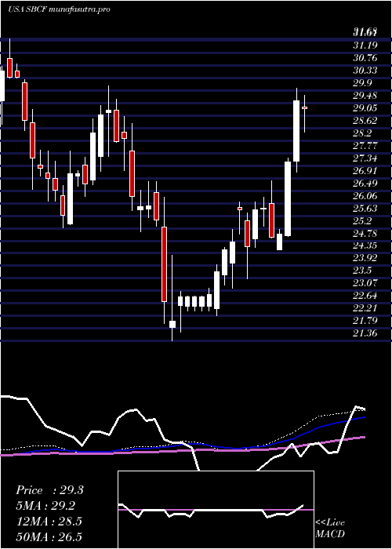The image size is (392, 549).
Task: Select the 30.76 price axis label
Action: [365, 58]
